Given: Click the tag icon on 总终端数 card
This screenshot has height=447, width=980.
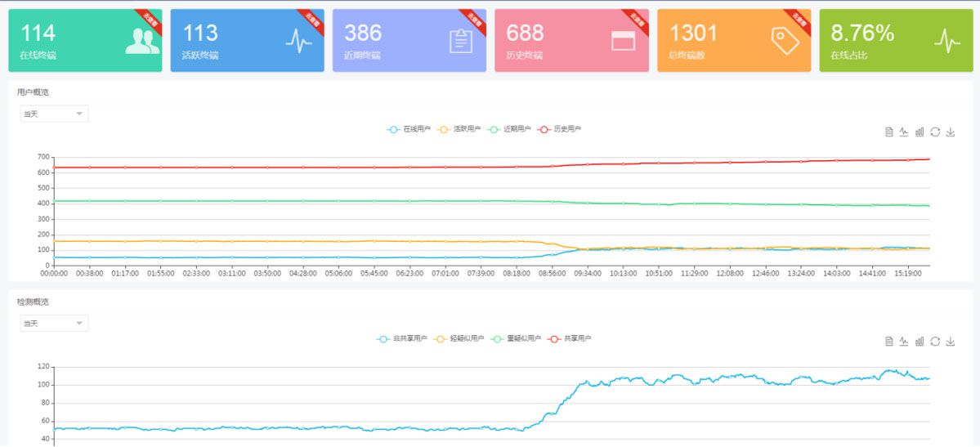Looking at the screenshot, I should [785, 41].
